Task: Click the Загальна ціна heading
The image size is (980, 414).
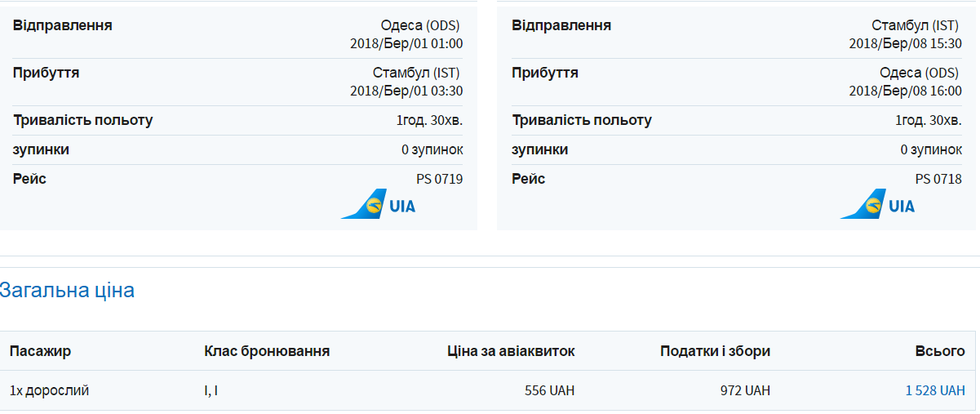Action: pos(67,290)
